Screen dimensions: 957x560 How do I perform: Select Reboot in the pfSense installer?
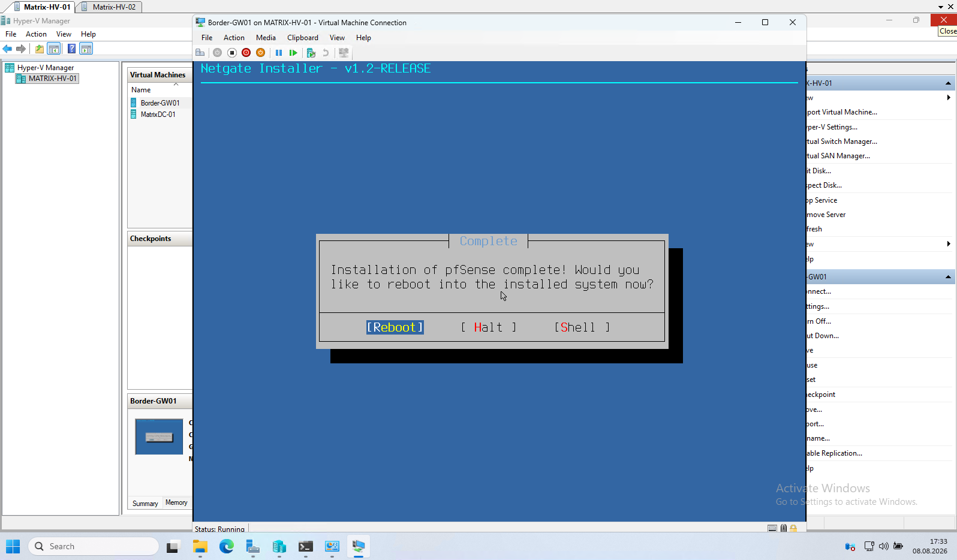pyautogui.click(x=395, y=327)
